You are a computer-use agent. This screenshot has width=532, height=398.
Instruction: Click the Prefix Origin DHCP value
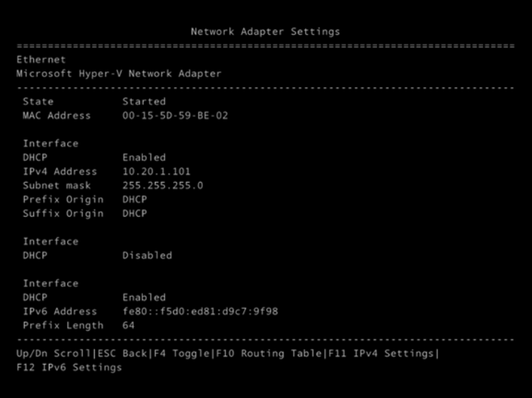click(x=134, y=200)
